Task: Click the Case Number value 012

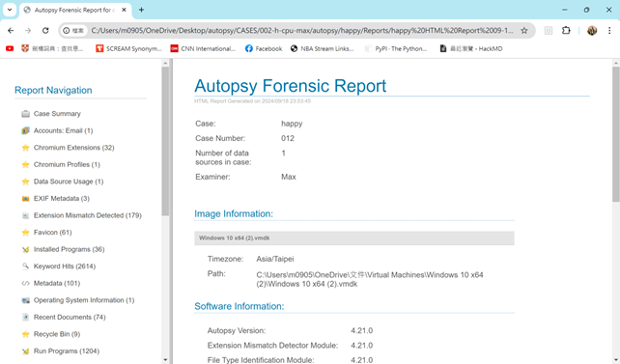Action: pyautogui.click(x=288, y=138)
